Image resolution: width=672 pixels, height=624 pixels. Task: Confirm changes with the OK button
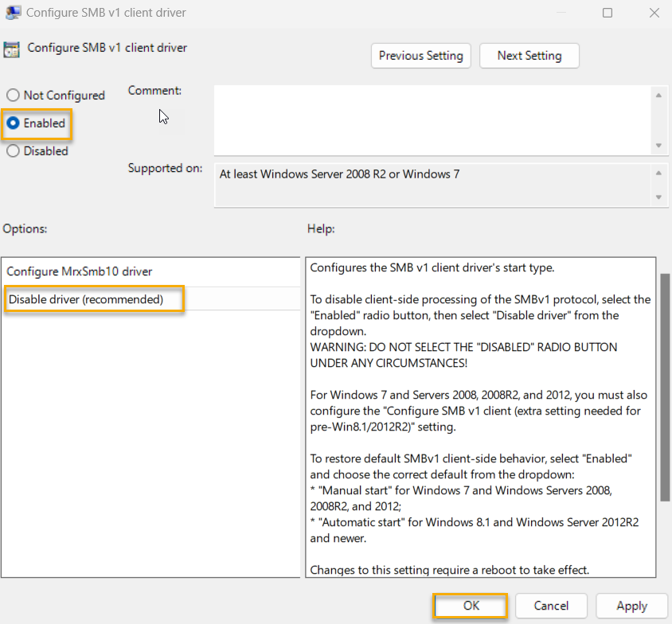(469, 606)
